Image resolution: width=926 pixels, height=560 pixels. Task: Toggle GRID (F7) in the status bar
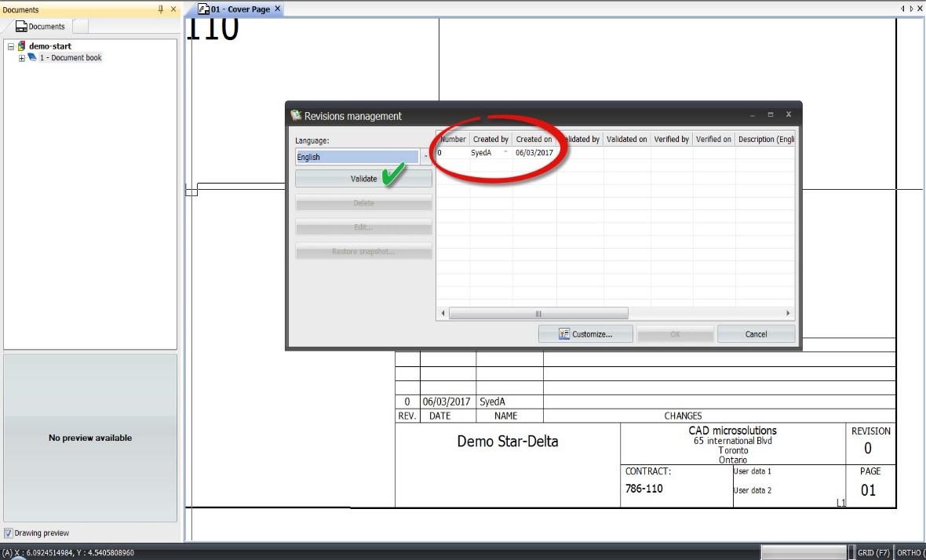point(873,553)
